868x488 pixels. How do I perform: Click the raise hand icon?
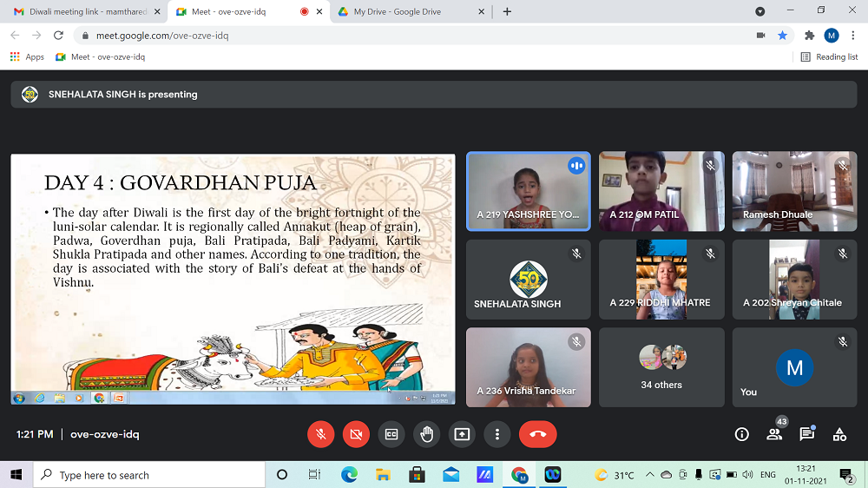click(x=426, y=434)
